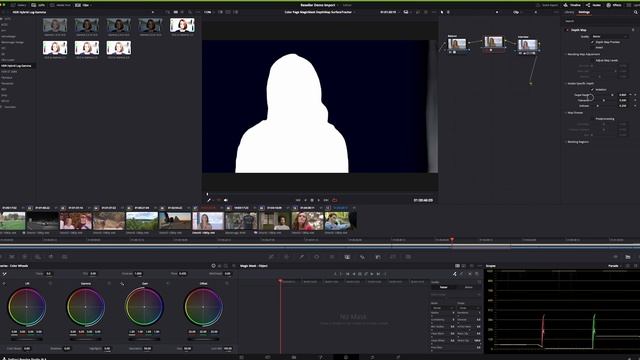Open the viewer zoom percentage dropdown
This screenshot has height=360, width=640.
point(209,12)
